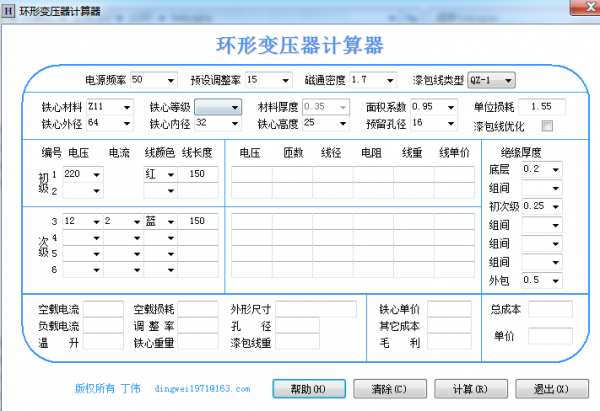Click the 空载电流 output field
This screenshot has height=411, width=600.
(103, 309)
